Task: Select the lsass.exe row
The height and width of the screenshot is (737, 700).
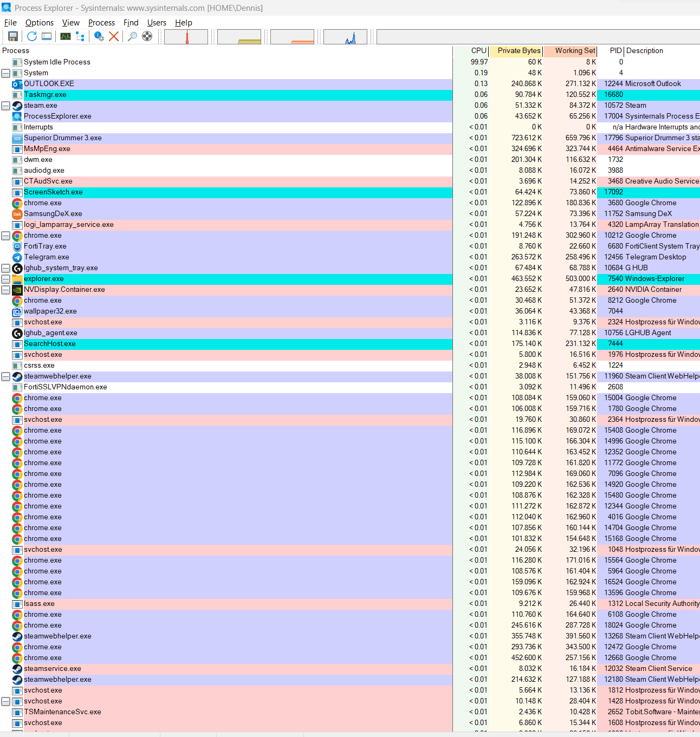Action: point(350,604)
